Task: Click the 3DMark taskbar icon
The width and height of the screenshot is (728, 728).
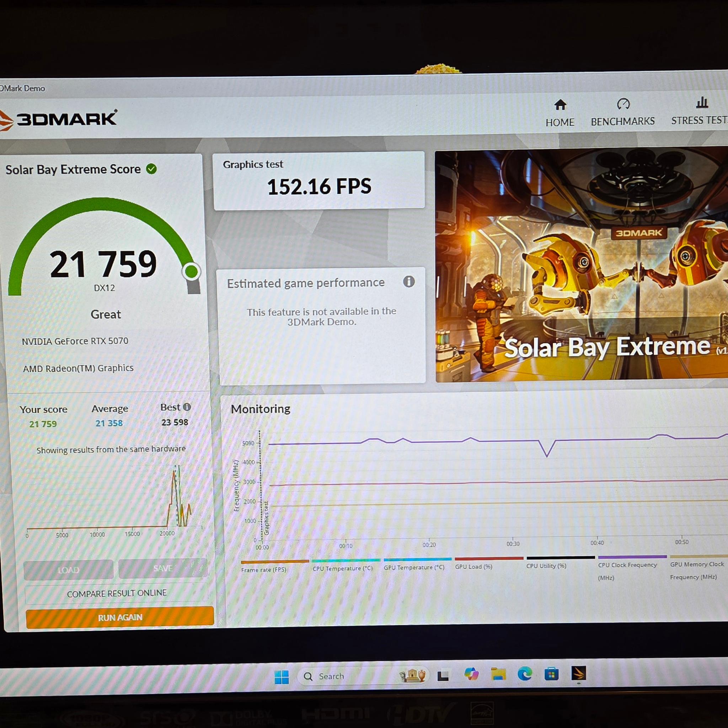Action: pos(578,673)
